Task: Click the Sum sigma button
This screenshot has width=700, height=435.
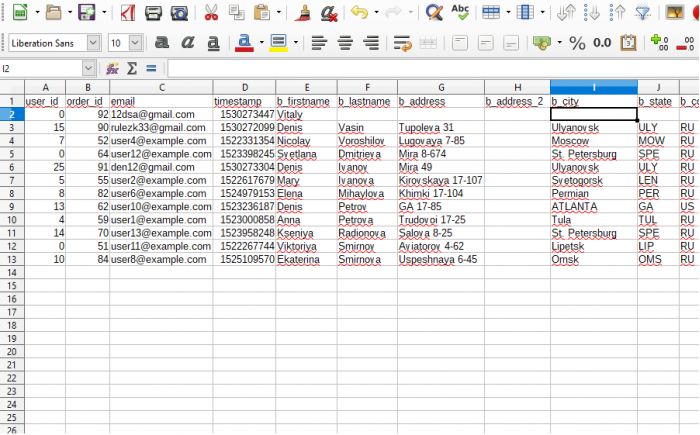Action: click(x=132, y=68)
